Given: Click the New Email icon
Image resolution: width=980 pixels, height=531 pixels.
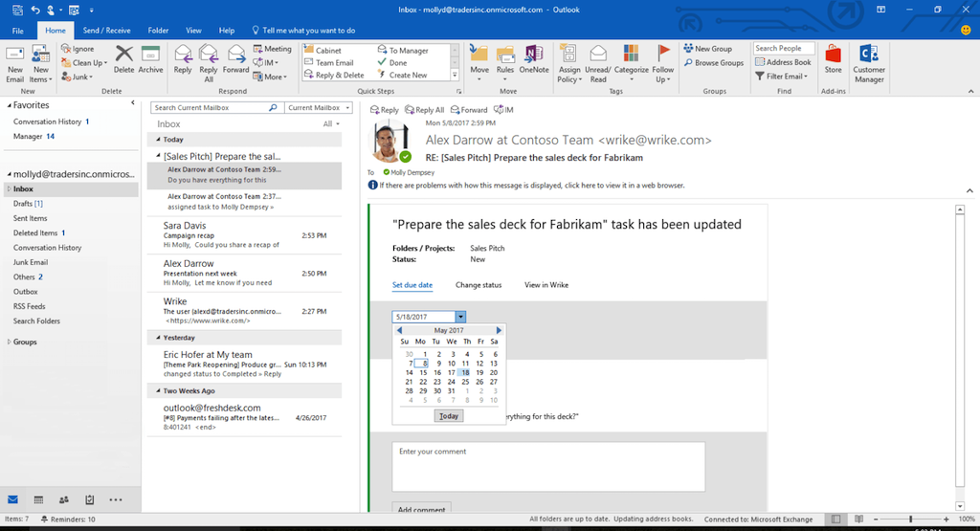Looking at the screenshot, I should pyautogui.click(x=14, y=55).
